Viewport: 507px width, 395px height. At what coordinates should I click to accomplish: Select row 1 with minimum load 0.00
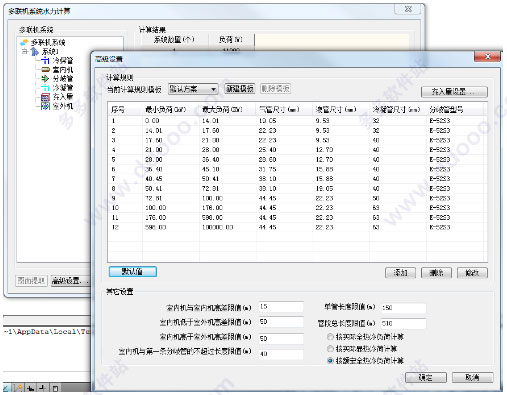(297, 121)
